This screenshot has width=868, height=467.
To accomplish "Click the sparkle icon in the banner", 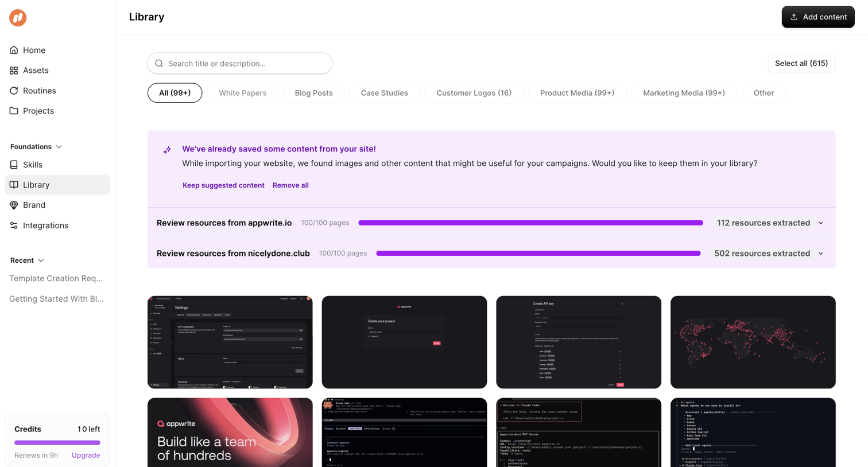I will pyautogui.click(x=167, y=150).
